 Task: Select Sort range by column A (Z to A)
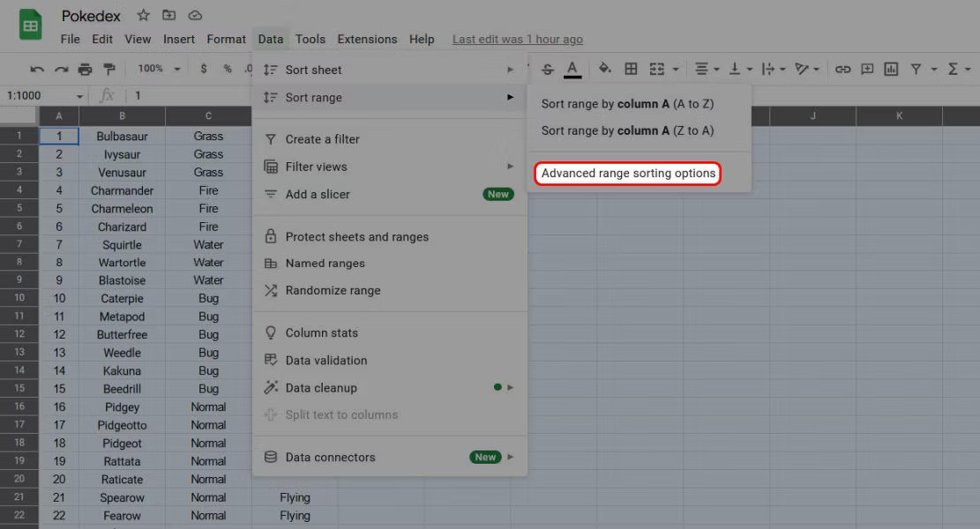pyautogui.click(x=639, y=130)
